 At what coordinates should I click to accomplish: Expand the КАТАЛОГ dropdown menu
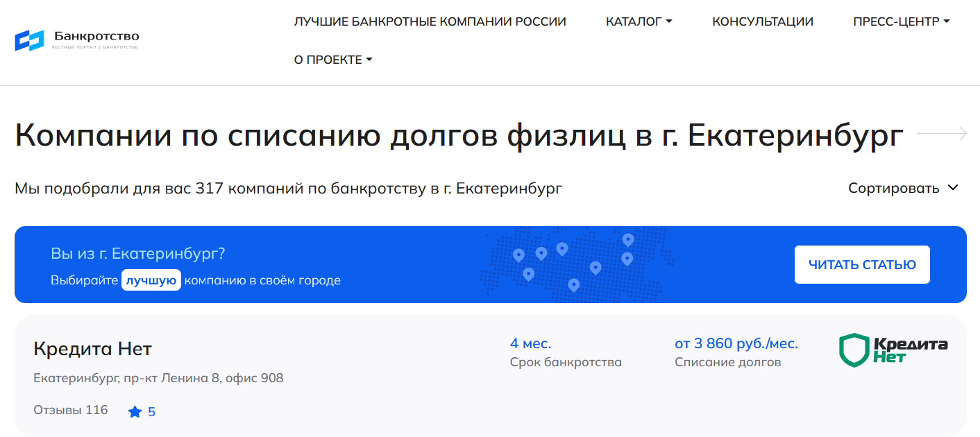click(639, 22)
